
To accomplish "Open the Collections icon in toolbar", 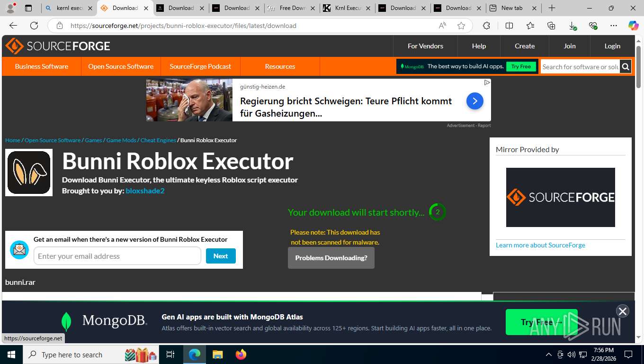I will pos(551,26).
